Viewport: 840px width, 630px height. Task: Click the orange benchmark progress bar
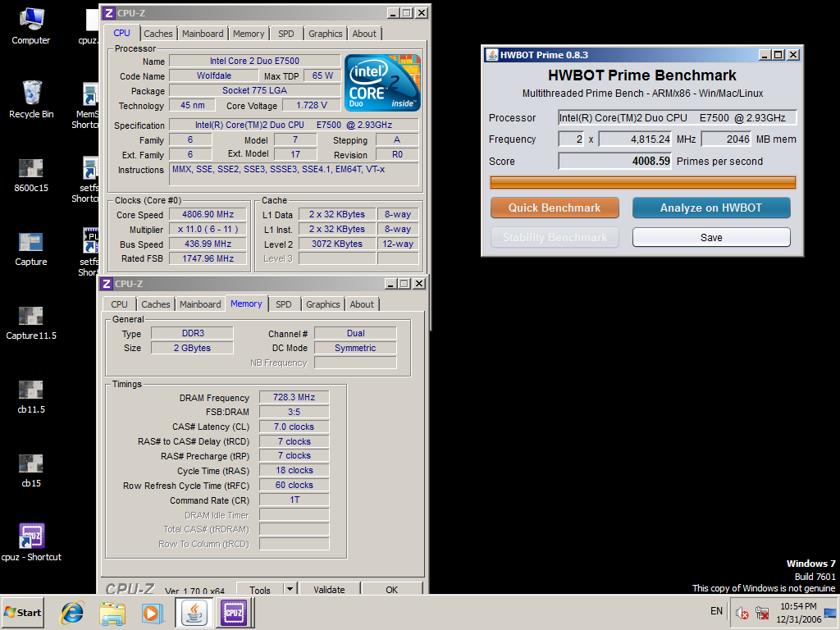click(x=643, y=183)
